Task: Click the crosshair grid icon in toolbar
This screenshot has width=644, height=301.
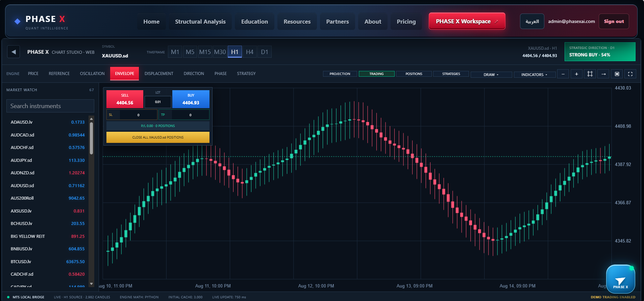Action: point(590,74)
